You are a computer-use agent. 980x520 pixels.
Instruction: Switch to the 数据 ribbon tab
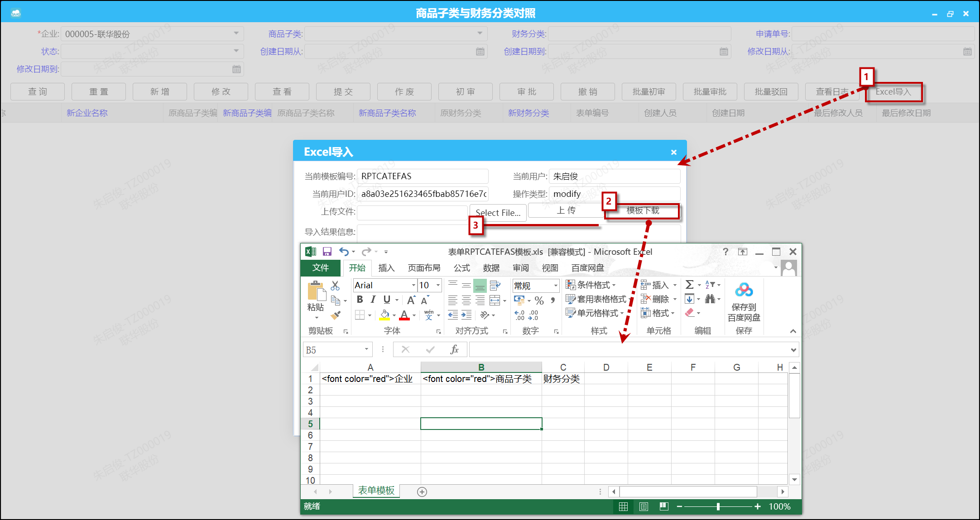pos(491,268)
